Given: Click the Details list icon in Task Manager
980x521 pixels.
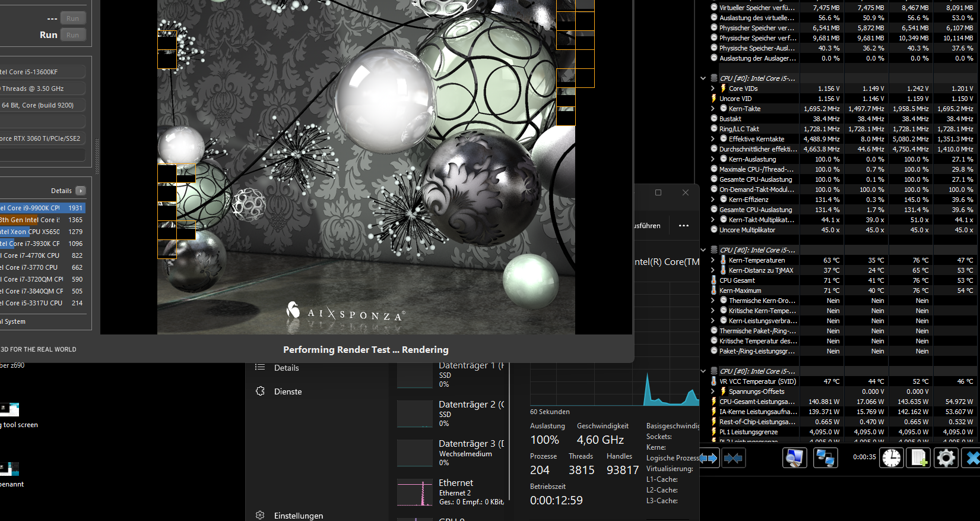Looking at the screenshot, I should [x=260, y=367].
